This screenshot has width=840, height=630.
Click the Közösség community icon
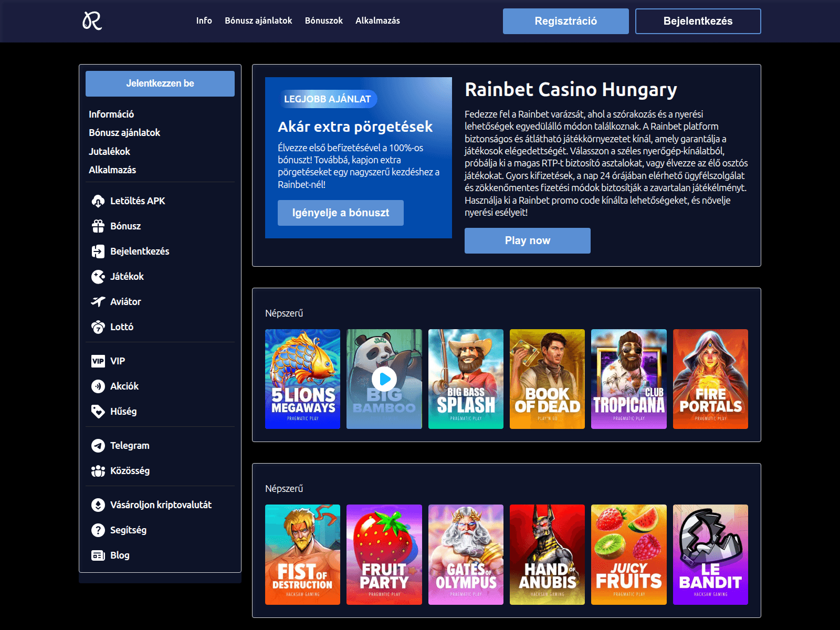(98, 471)
